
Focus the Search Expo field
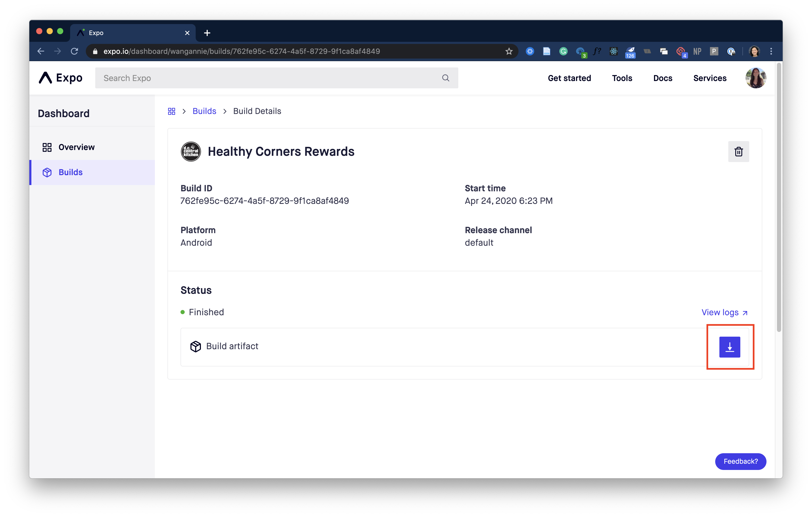coord(276,78)
